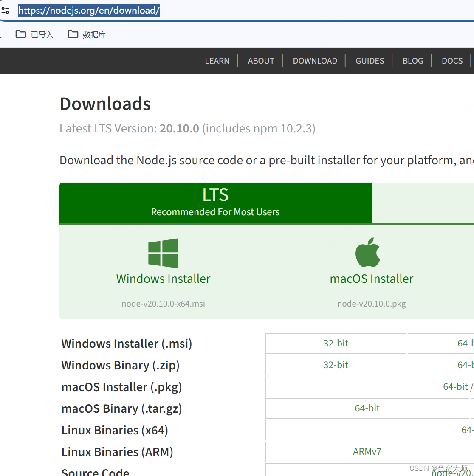Screen dimensions: 474x476
Task: Click the Linux Binaries (ARM) row label
Action: click(117, 452)
